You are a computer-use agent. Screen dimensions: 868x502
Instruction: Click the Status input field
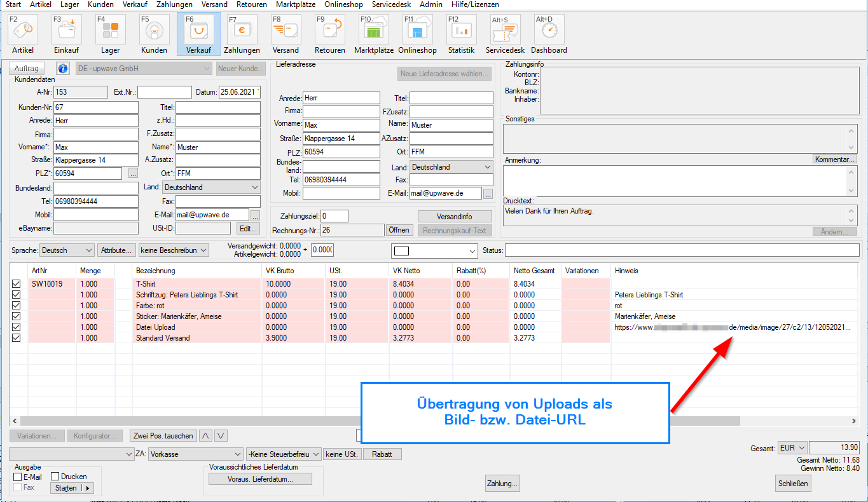(682, 250)
